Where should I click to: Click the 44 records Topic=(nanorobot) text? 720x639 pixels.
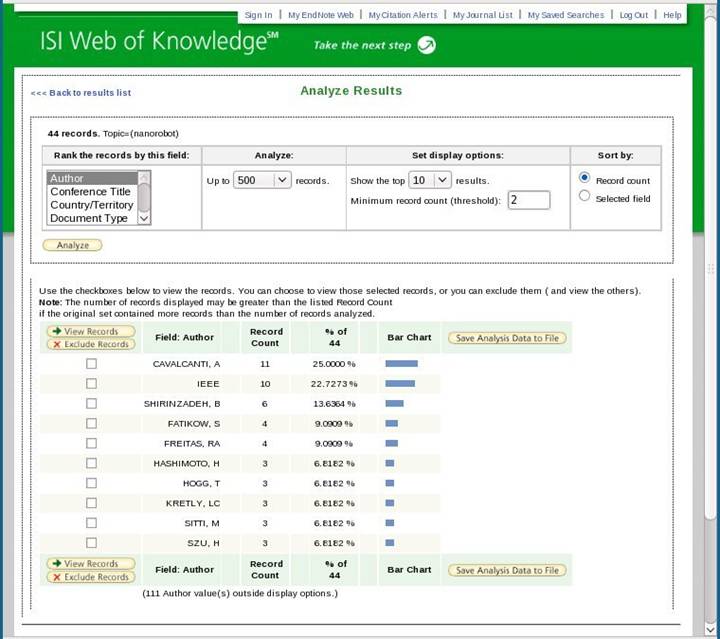point(113,134)
